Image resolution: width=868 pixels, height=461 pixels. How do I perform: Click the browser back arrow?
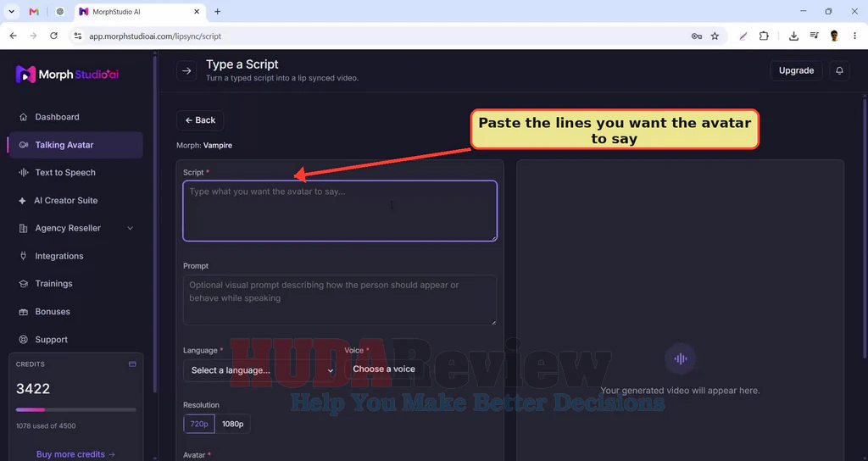(x=14, y=36)
